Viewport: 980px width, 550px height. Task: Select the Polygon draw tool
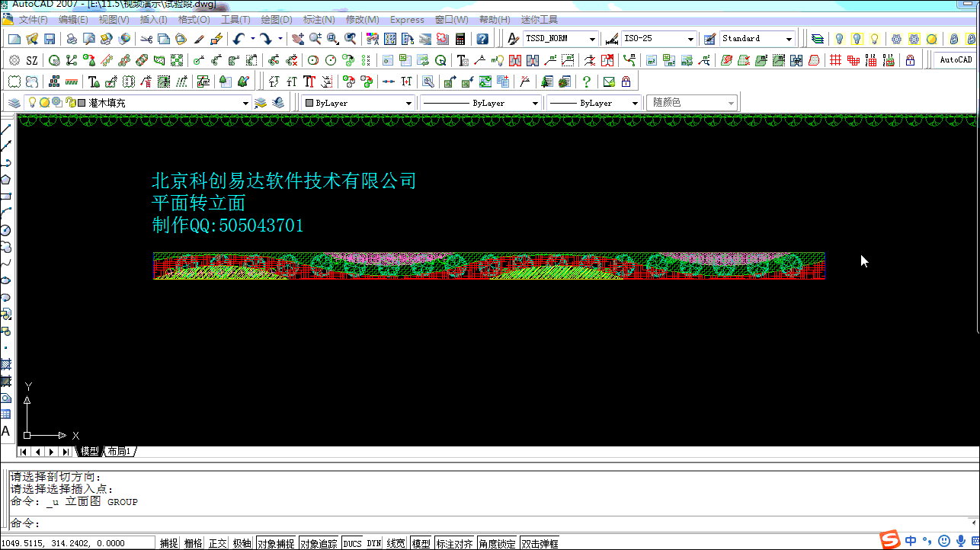coord(6,180)
